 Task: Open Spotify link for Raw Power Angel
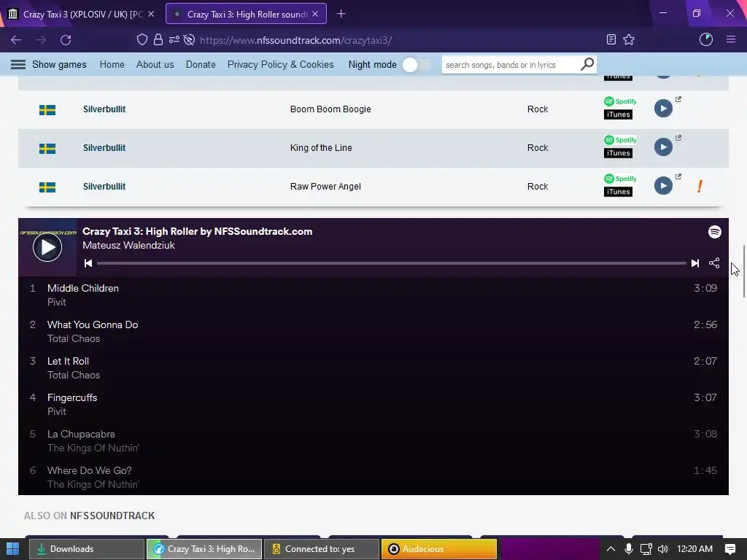tap(620, 179)
